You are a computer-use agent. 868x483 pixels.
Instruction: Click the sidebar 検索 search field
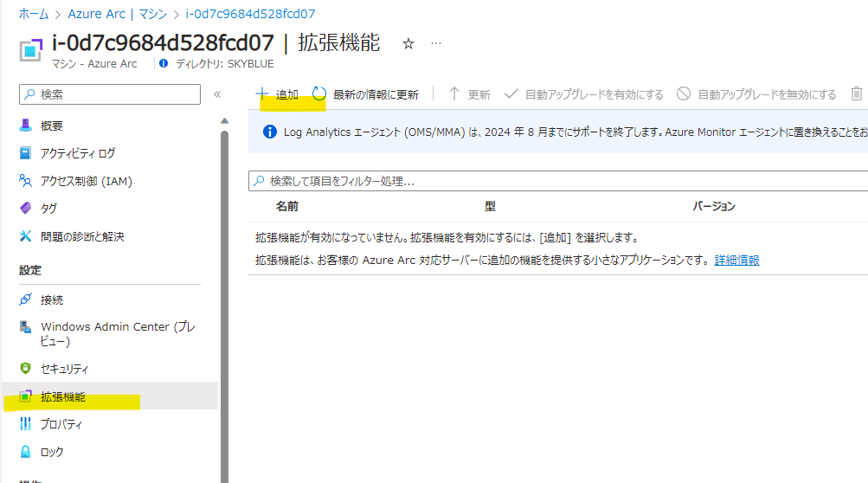110,94
